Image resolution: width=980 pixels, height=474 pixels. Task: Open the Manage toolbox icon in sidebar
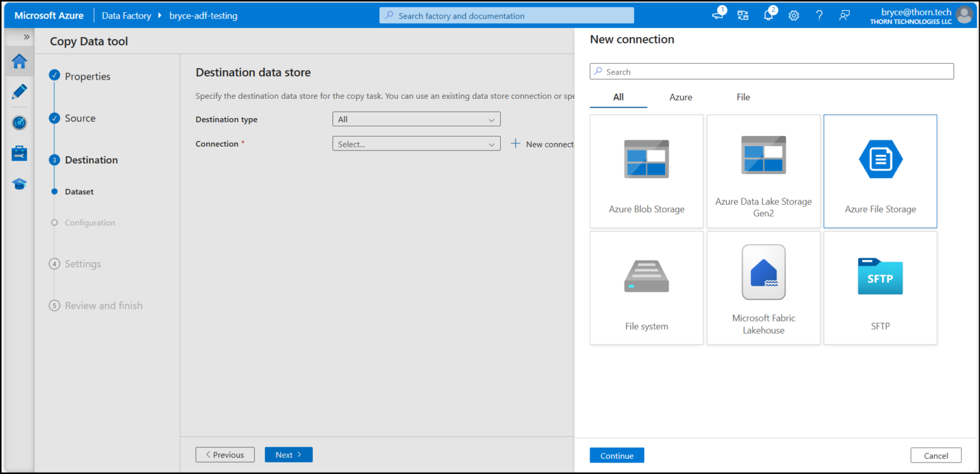tap(19, 153)
